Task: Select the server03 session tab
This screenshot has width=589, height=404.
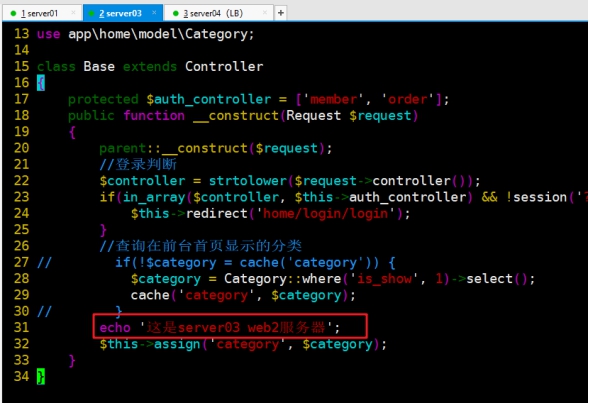Action: 123,14
